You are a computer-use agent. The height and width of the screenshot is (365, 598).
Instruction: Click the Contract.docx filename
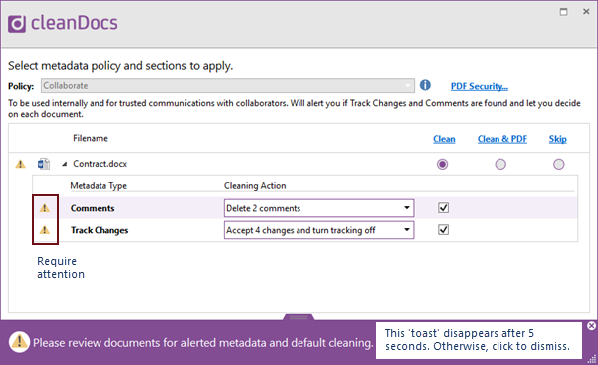[100, 164]
